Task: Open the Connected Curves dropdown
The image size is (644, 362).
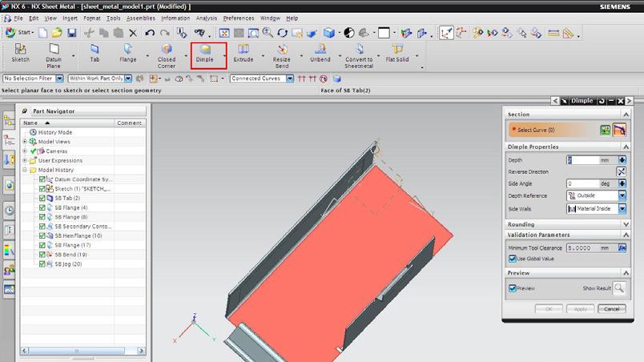Action: point(290,78)
